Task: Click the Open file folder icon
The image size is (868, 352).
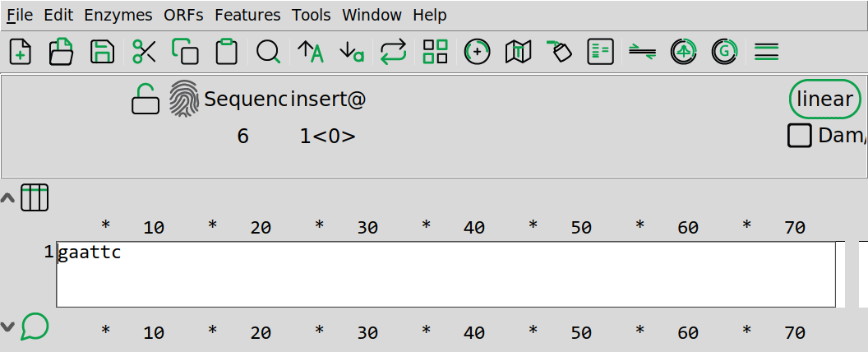Action: [62, 52]
